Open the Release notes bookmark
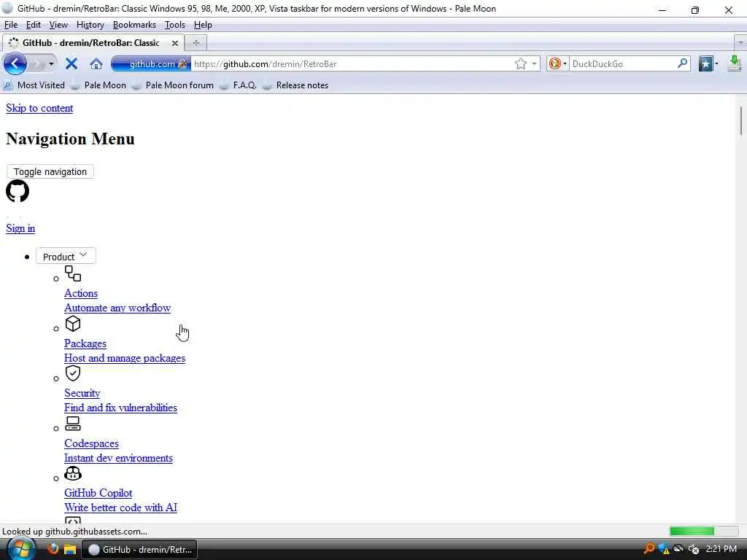 296,85
